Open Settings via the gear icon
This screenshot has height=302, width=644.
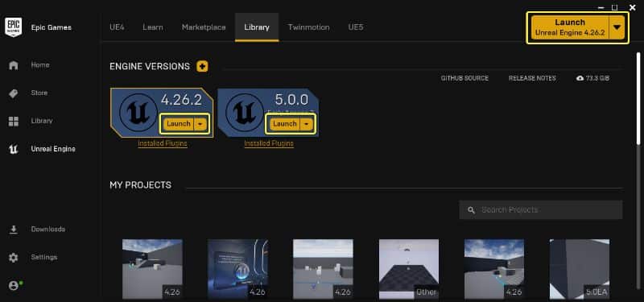(x=14, y=258)
